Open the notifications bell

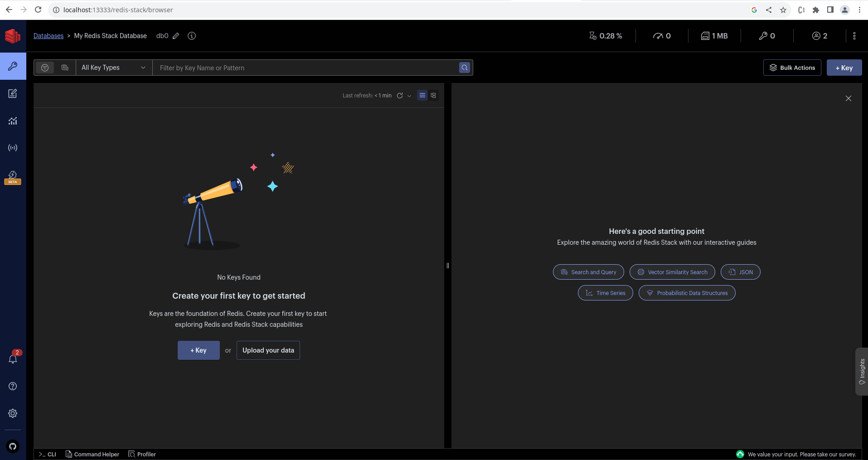(13, 359)
